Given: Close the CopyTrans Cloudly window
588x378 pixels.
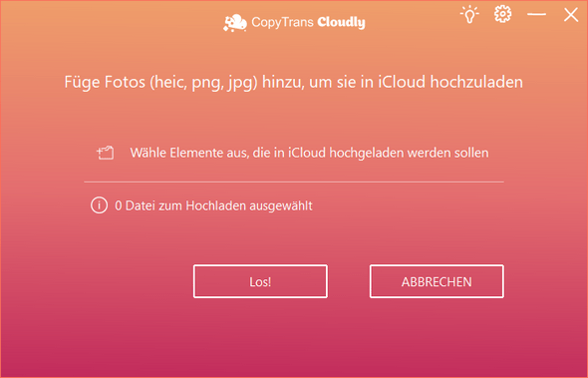Looking at the screenshot, I should [571, 15].
